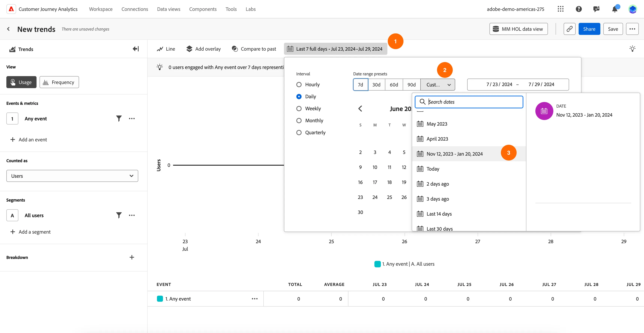The image size is (644, 333).
Task: Click the Save button
Action: 613,29
